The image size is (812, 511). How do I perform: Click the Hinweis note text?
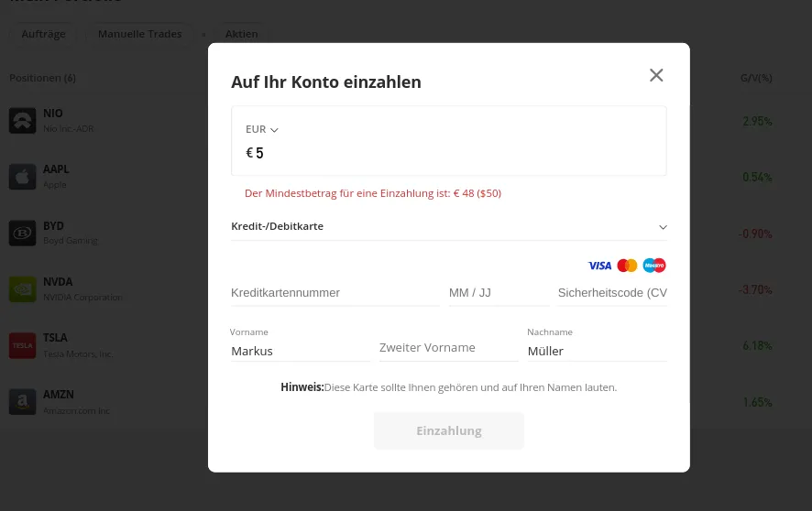pyautogui.click(x=448, y=387)
